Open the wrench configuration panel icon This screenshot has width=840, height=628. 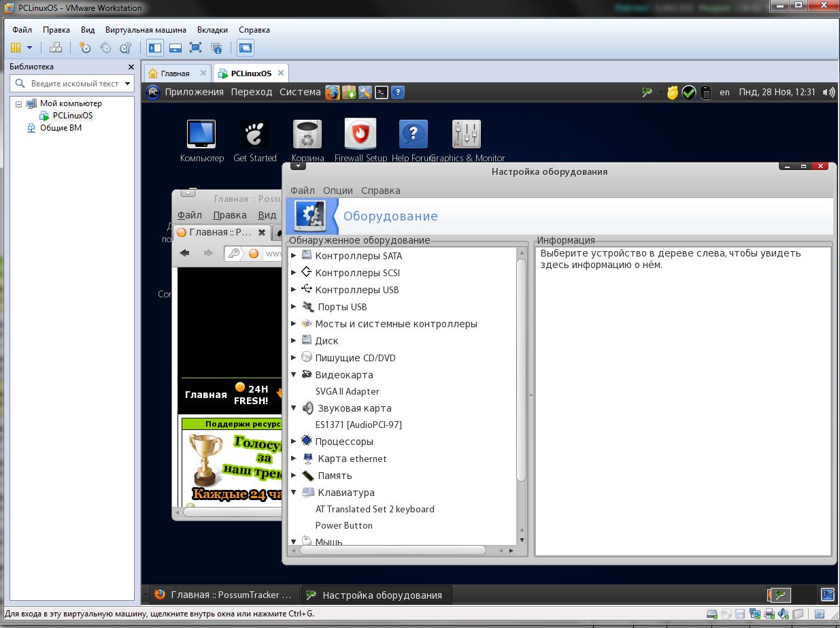click(365, 93)
